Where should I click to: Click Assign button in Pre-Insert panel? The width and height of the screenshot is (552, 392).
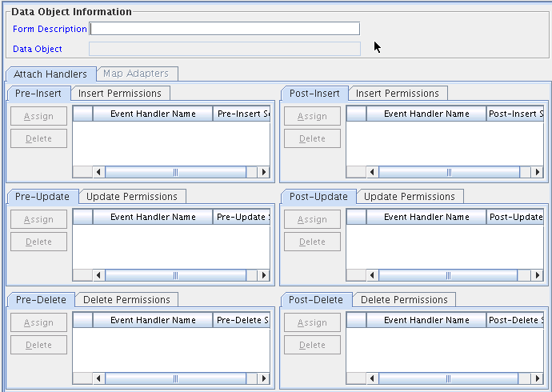(38, 116)
